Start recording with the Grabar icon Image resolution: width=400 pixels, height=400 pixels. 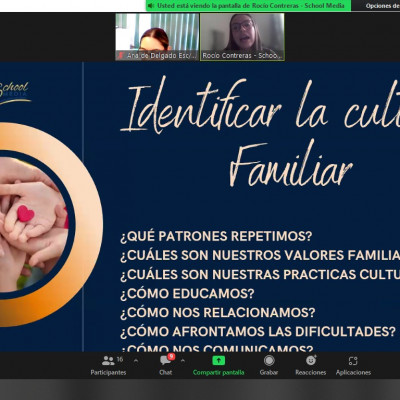(269, 360)
